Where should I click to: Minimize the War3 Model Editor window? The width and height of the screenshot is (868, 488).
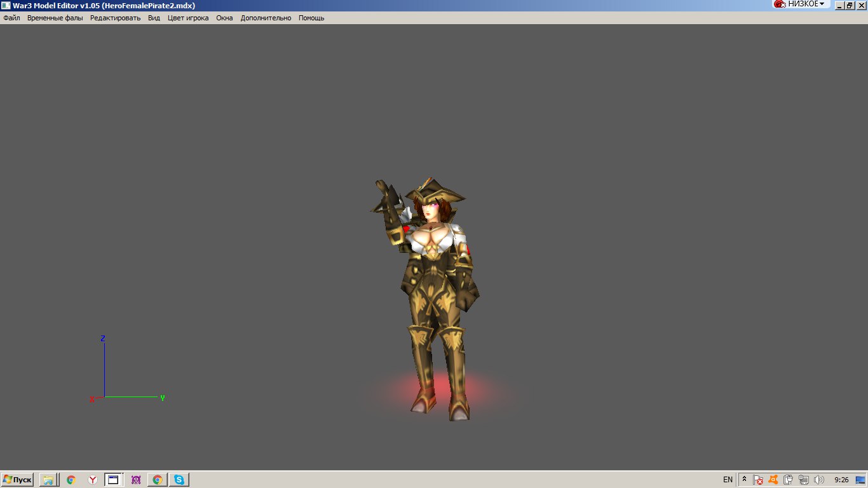tap(839, 5)
